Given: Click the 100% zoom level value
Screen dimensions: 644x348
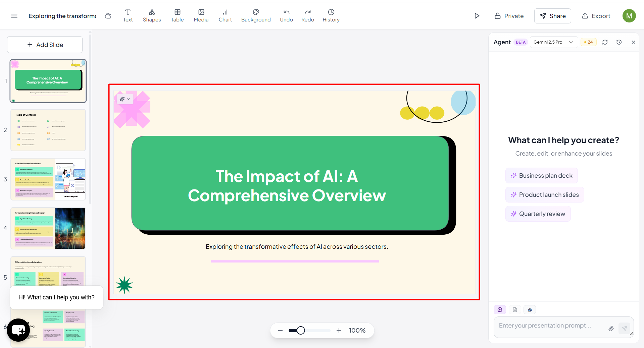Looking at the screenshot, I should pyautogui.click(x=357, y=331).
